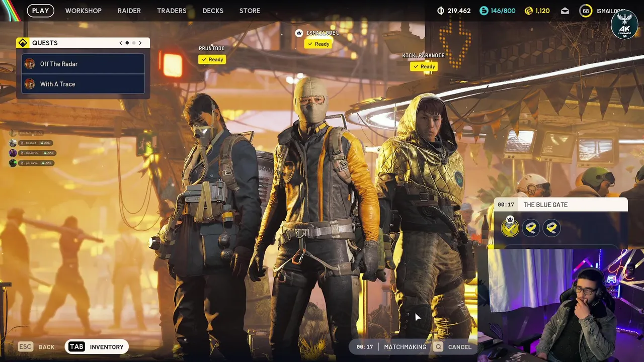Screen dimensions: 644x362
Task: Click the second party member emblem
Action: (x=531, y=228)
